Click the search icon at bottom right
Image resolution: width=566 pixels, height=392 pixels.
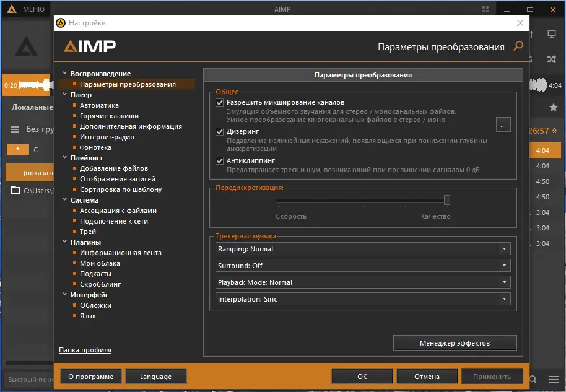click(x=533, y=380)
